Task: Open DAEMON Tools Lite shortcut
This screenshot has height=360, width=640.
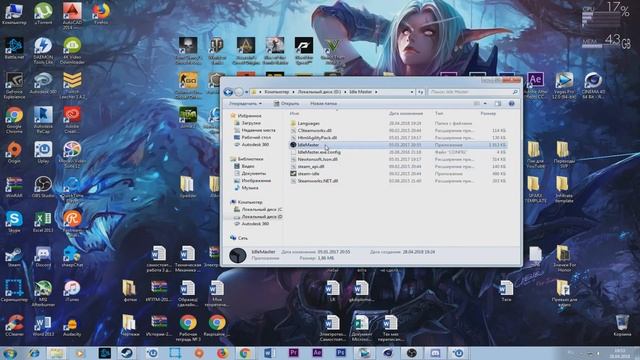Action: (x=43, y=51)
